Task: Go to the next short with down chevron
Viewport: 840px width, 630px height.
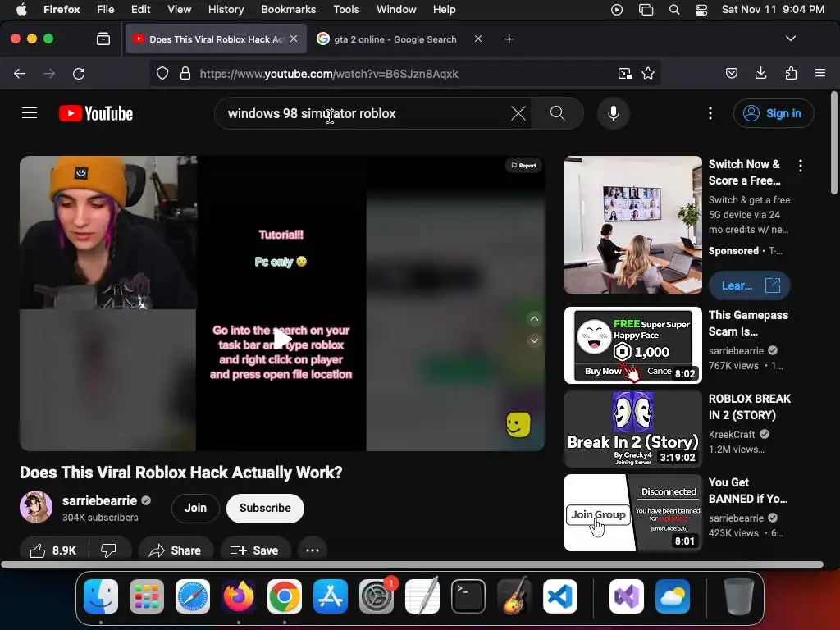Action: 535,340
